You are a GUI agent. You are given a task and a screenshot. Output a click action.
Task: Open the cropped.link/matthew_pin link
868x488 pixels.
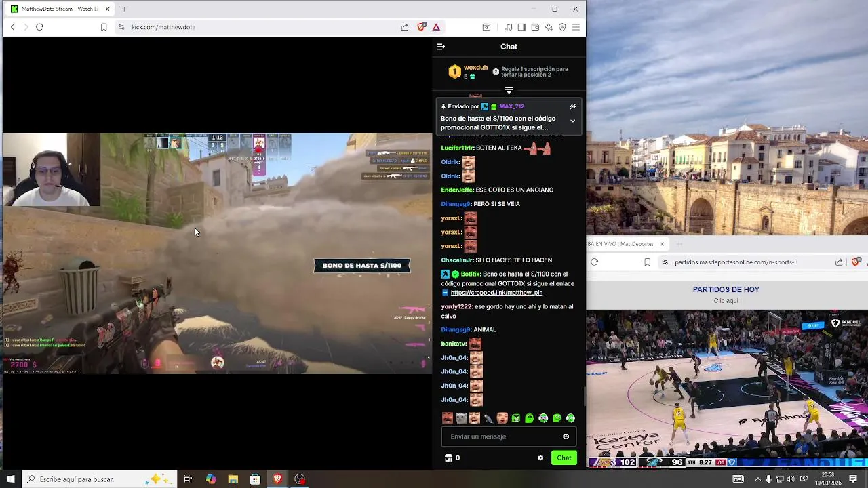click(x=496, y=293)
